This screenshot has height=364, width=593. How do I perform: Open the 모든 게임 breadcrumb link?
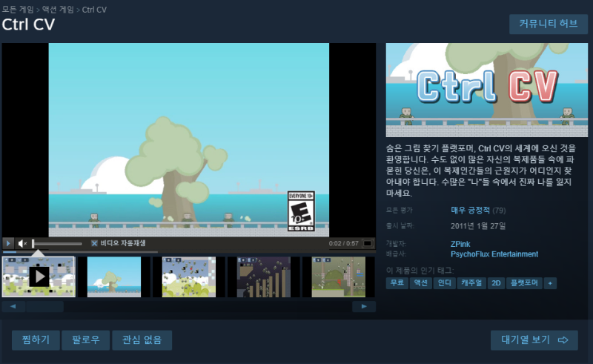[18, 10]
